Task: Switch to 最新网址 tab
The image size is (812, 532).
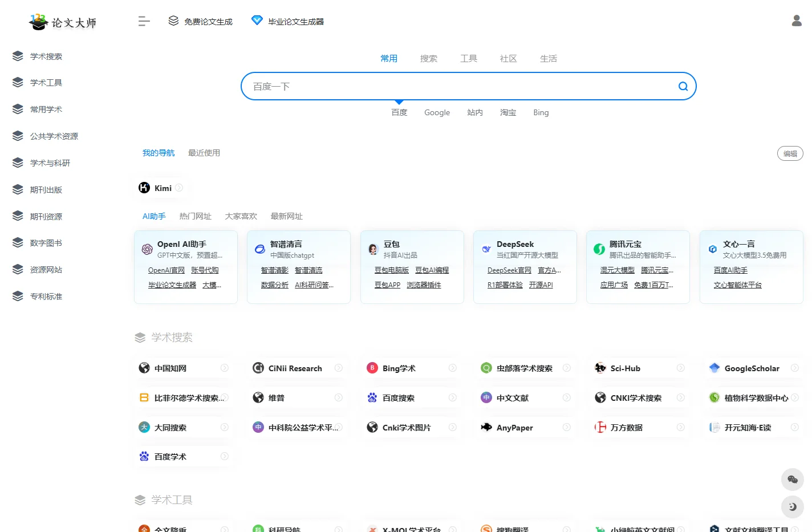Action: 287,216
